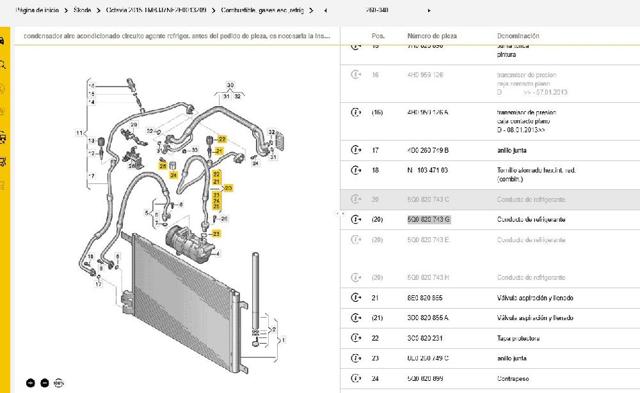Select part number 4D0 260 749 B
Viewport: 640px width, 393px height.
[428, 150]
